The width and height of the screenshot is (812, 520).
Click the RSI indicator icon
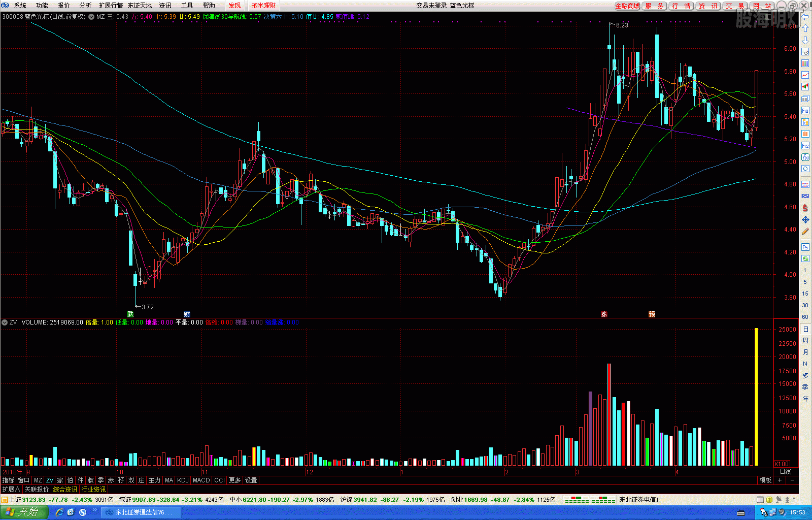point(805,196)
